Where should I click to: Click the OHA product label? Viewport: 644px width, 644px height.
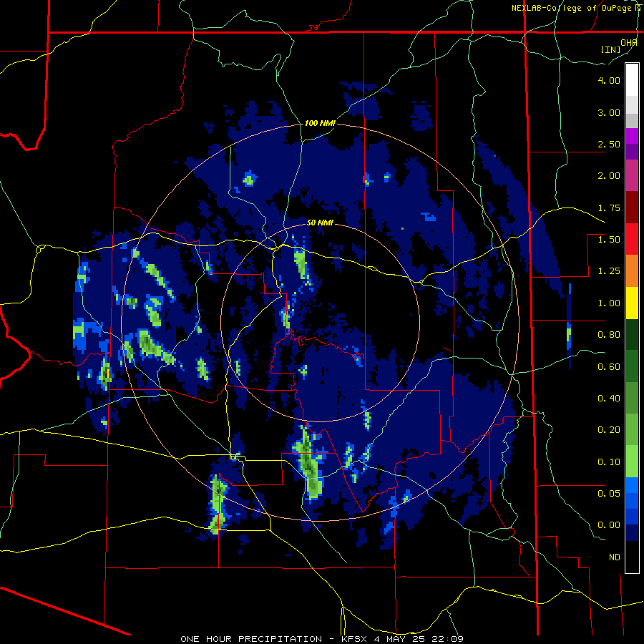(x=629, y=42)
